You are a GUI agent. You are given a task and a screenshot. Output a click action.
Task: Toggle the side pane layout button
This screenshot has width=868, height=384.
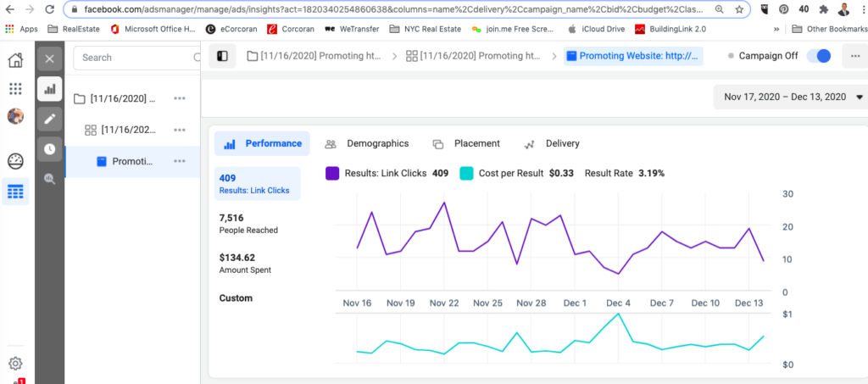tap(223, 56)
